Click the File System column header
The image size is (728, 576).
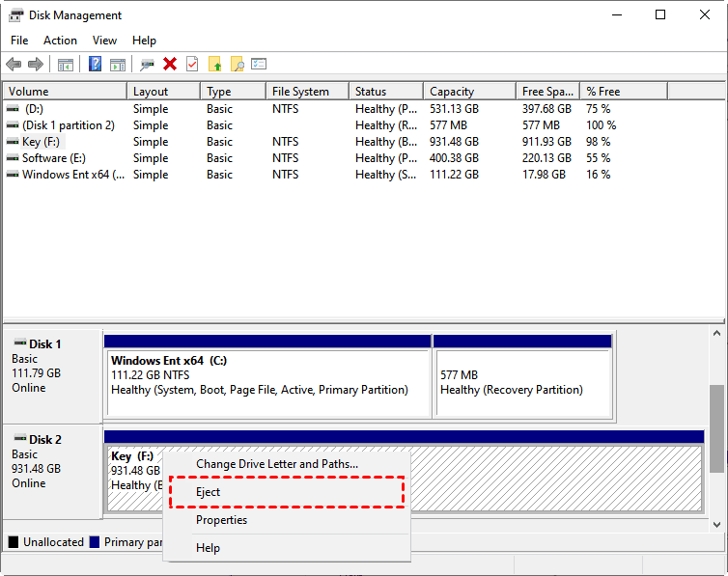point(300,92)
